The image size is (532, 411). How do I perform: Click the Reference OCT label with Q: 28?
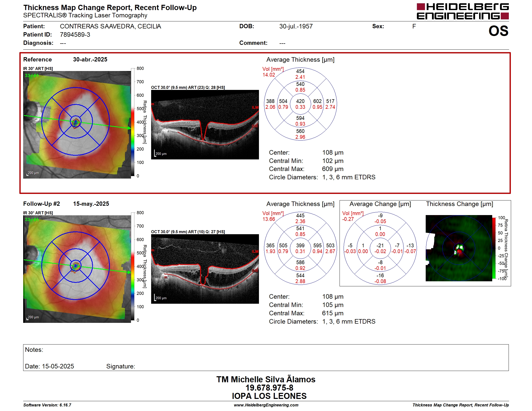click(188, 87)
